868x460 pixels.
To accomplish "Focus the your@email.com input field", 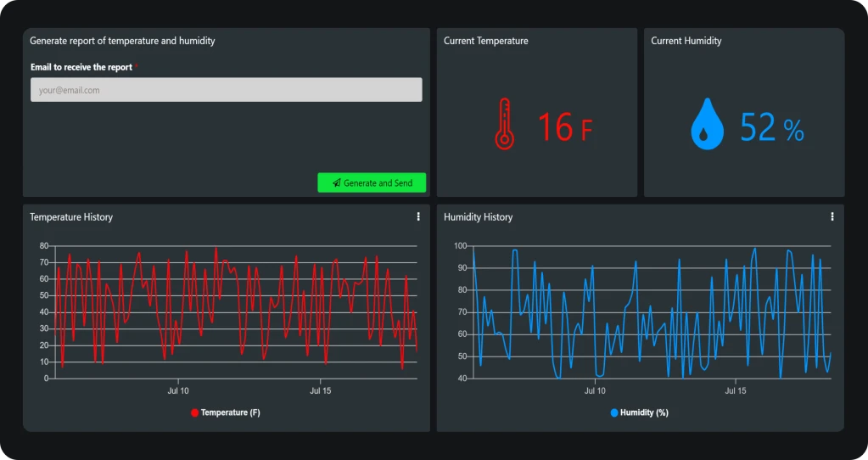I will [x=226, y=90].
